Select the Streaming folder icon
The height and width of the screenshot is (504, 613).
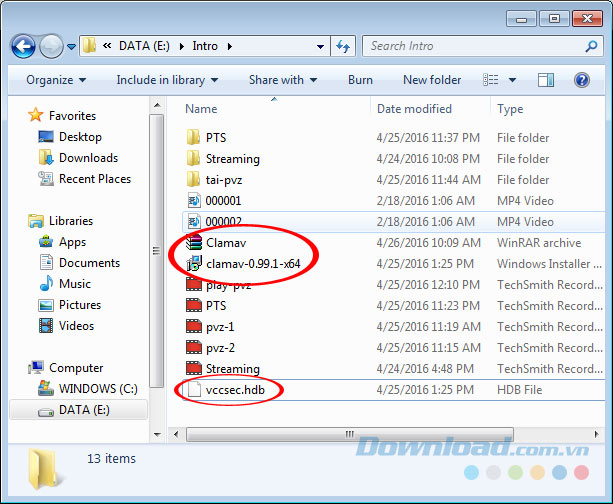193,159
